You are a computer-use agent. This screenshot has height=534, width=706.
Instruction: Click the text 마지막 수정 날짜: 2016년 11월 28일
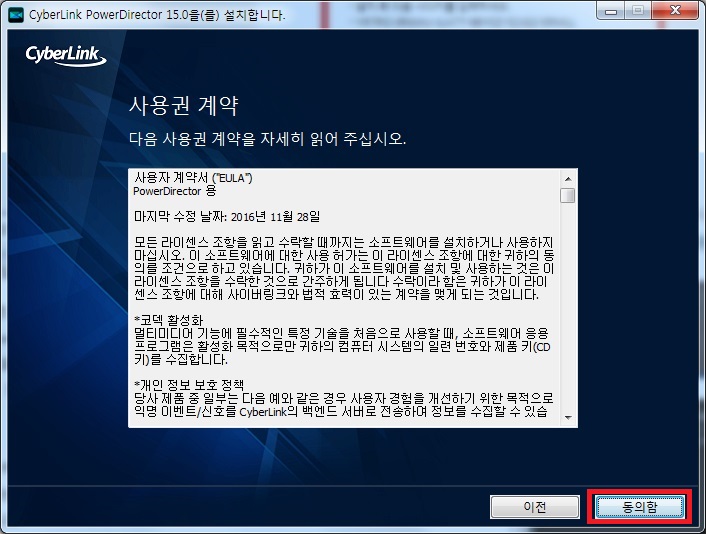coord(227,217)
